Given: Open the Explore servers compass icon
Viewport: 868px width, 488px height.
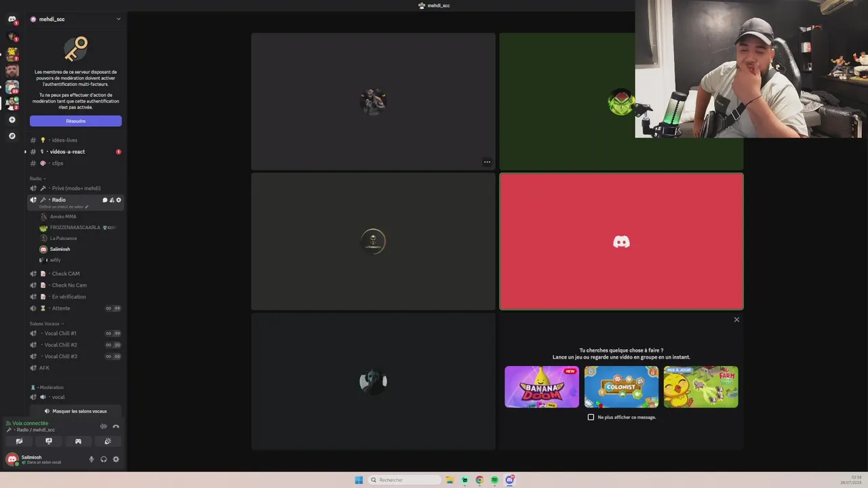Looking at the screenshot, I should 12,136.
